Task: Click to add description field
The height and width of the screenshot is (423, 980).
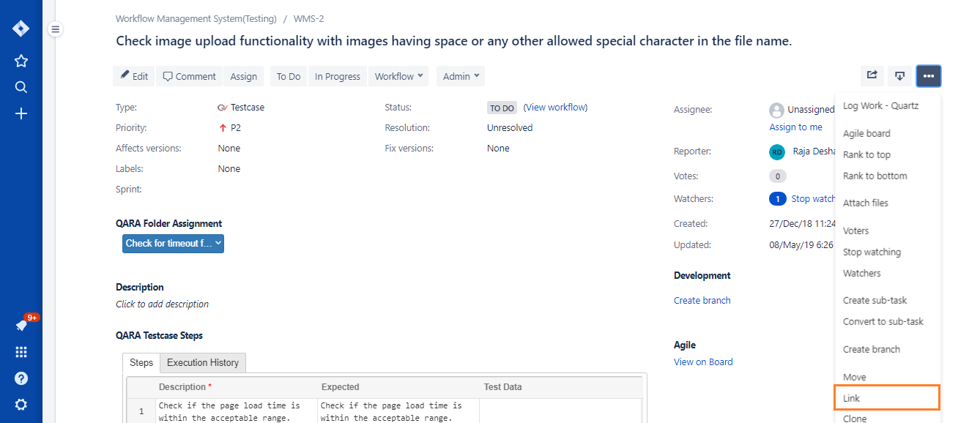Action: point(162,304)
